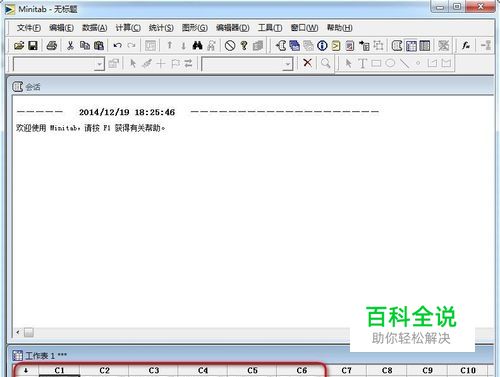Click the session horizontal scrollbar left arrow
This screenshot has width=500, height=377.
[18, 332]
